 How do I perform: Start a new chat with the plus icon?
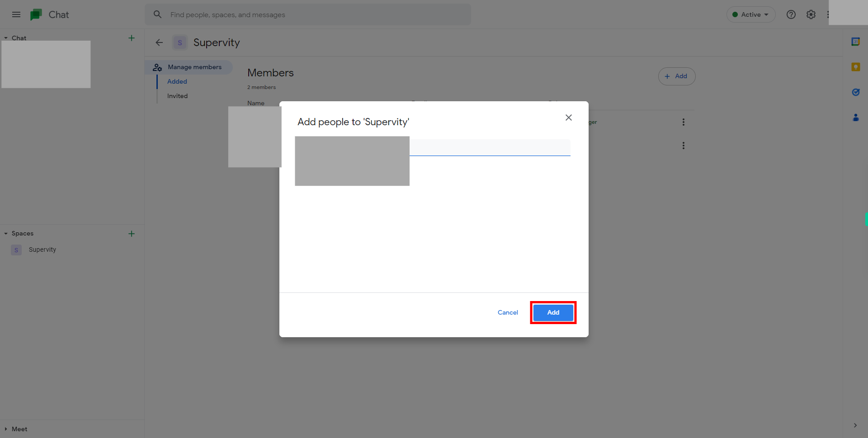[x=132, y=38]
